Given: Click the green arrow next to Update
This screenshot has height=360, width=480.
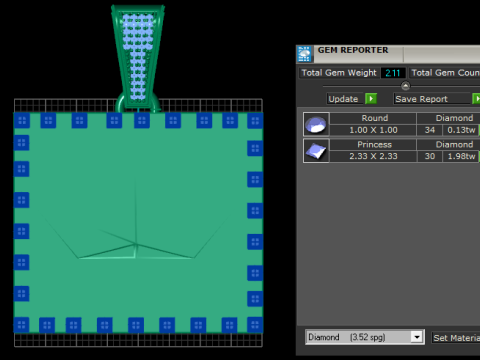Looking at the screenshot, I should pos(371,99).
